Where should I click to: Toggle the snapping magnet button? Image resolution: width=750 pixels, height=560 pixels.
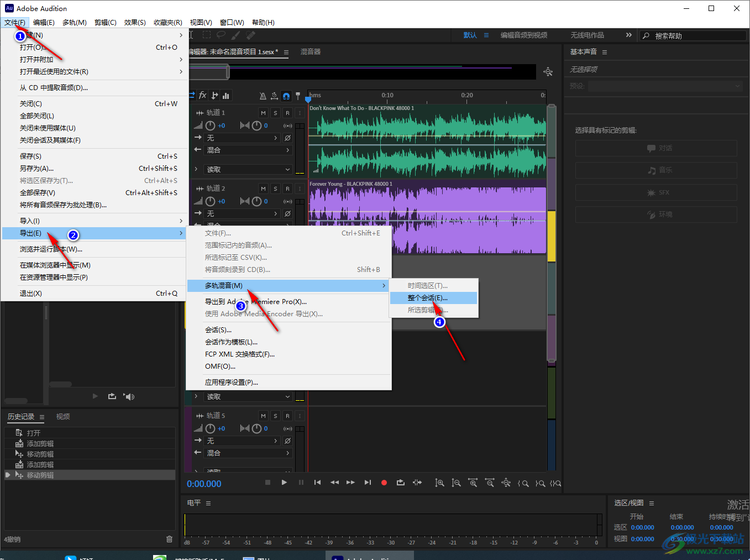(286, 96)
